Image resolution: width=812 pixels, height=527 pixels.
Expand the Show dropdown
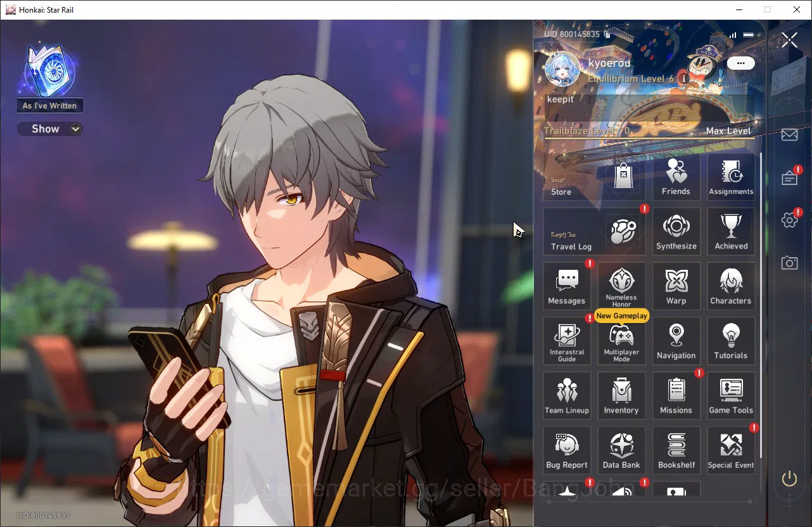(x=50, y=129)
